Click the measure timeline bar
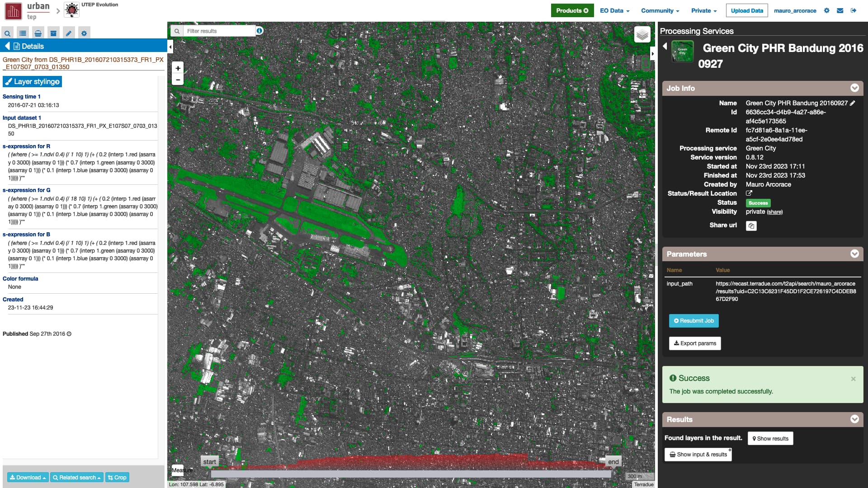This screenshot has width=868, height=488. (x=410, y=474)
